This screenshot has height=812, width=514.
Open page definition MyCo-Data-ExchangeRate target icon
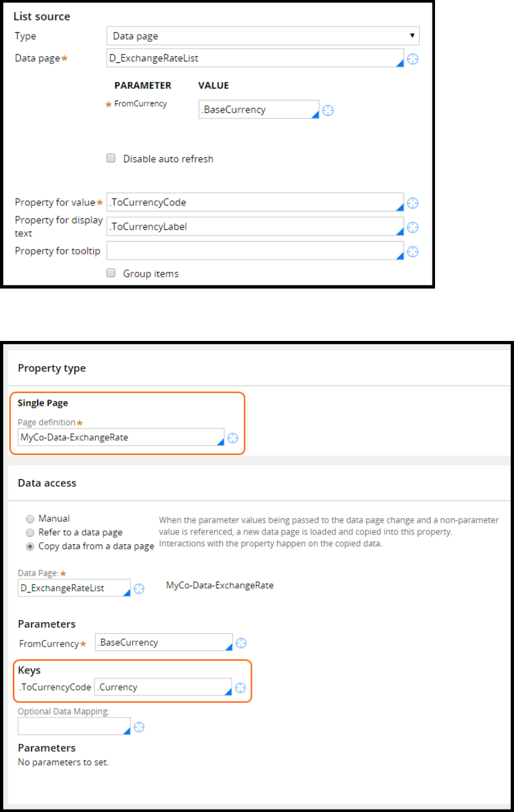tap(233, 438)
